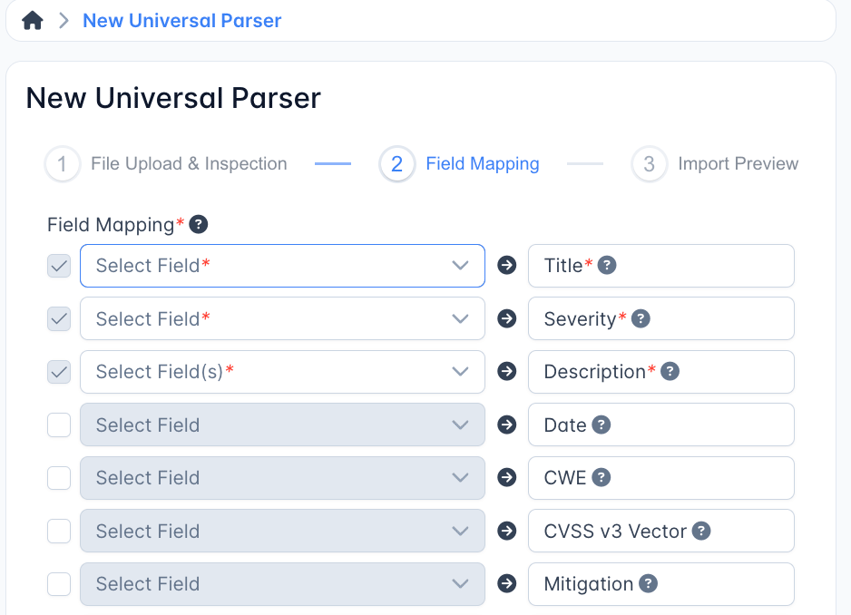Click step 2 Field Mapping circle
851x615 pixels.
point(397,163)
